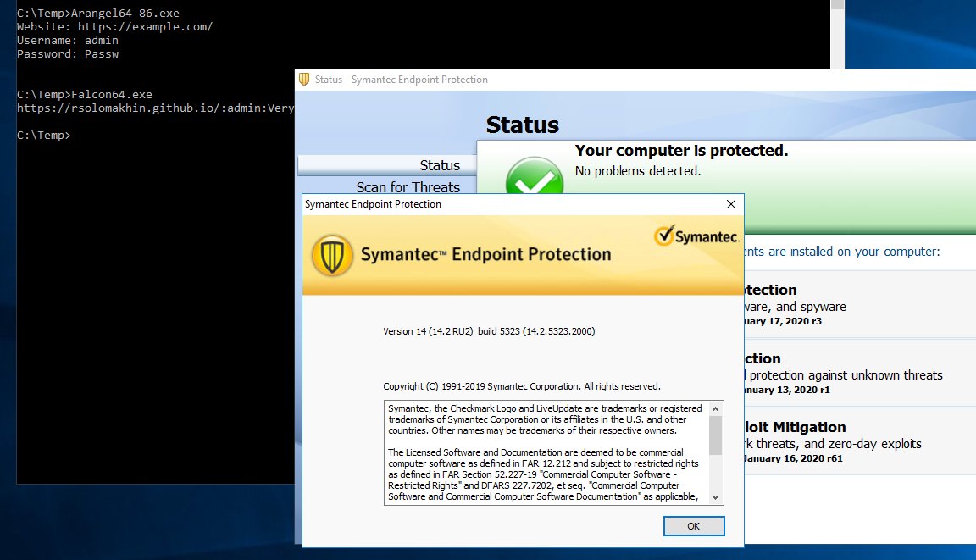Click 'No problems detected.' text

tap(637, 171)
